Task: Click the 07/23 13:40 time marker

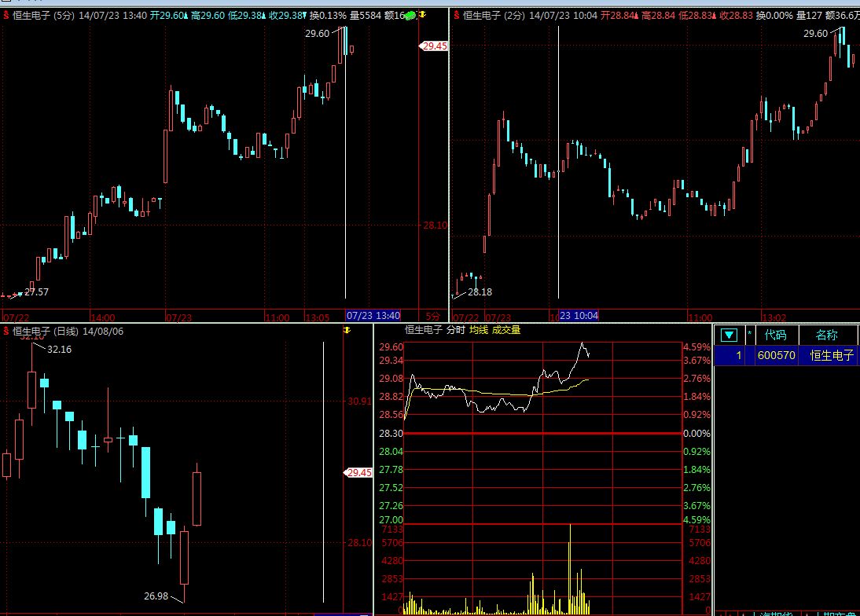Action: point(373,316)
